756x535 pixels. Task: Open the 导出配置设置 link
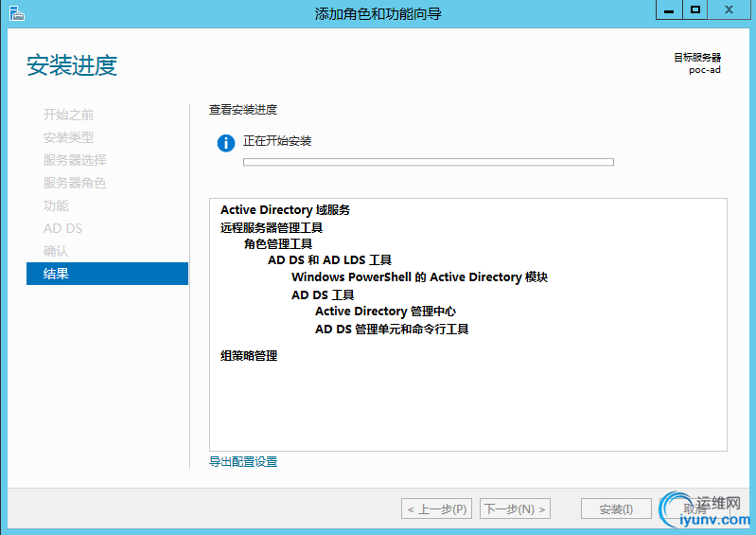(243, 462)
